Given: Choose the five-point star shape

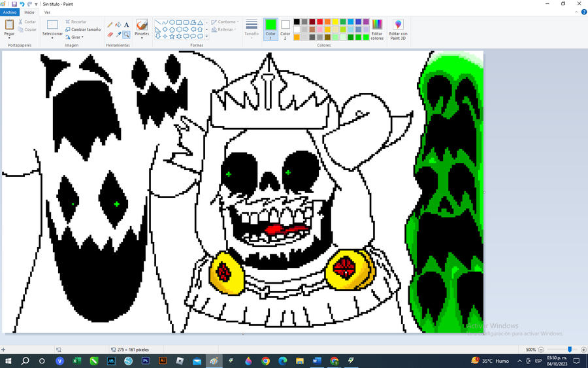Looking at the screenshot, I should tap(172, 37).
